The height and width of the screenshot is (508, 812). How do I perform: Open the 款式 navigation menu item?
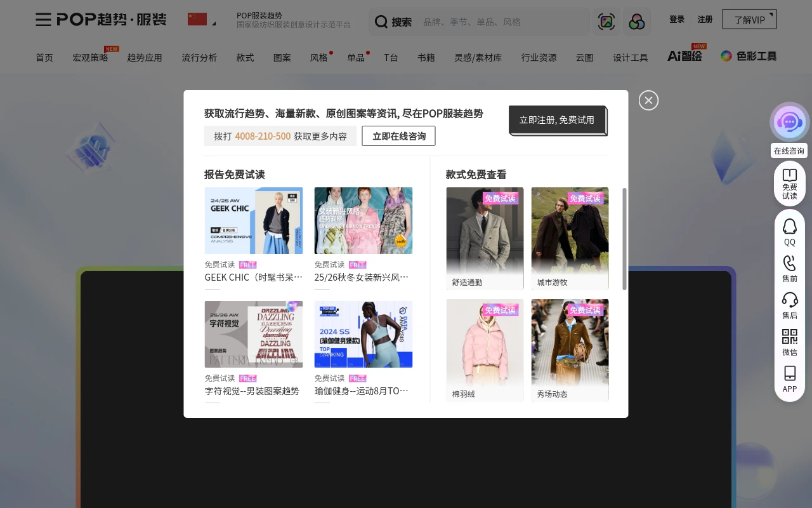pos(245,57)
